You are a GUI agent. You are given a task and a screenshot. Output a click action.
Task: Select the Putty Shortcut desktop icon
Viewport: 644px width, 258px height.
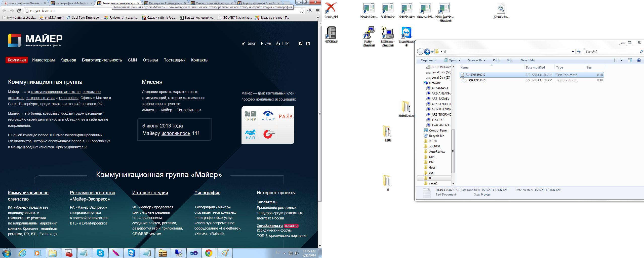369,37
